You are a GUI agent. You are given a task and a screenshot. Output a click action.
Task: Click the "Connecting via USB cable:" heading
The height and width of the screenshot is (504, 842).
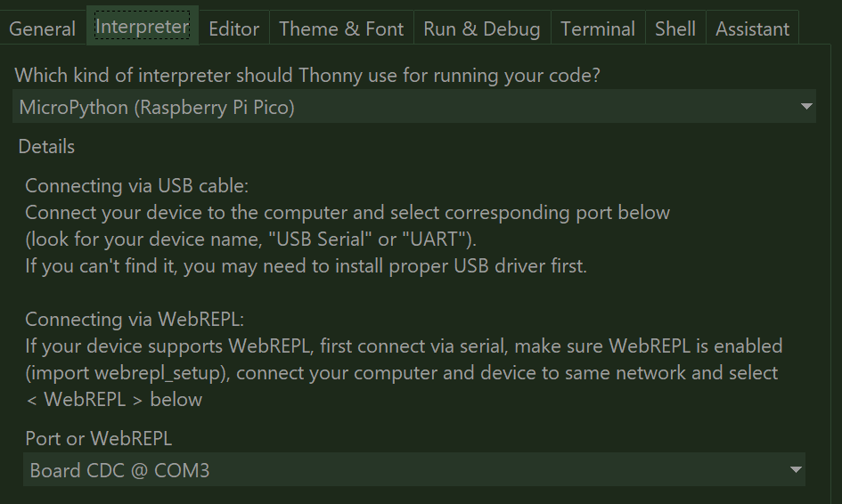click(137, 186)
